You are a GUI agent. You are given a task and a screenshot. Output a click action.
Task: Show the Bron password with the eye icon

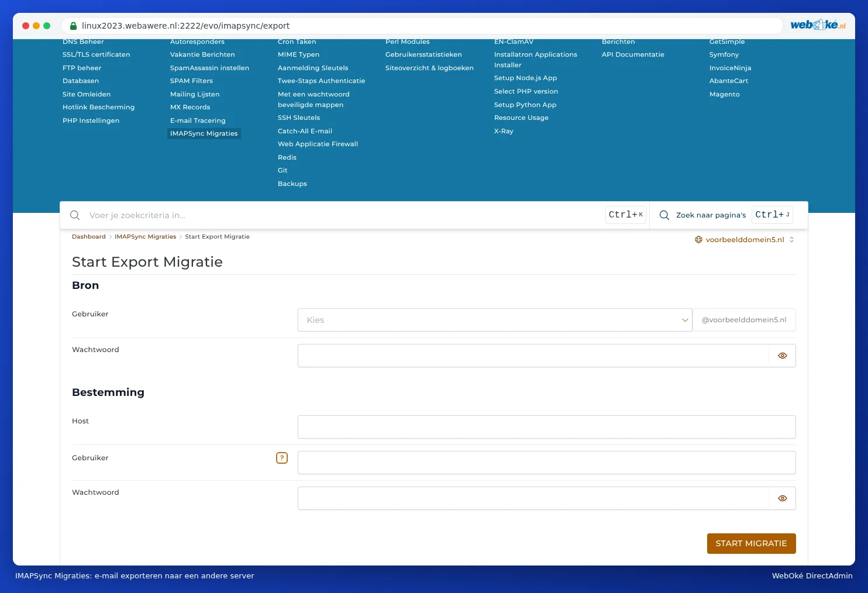[x=783, y=356]
